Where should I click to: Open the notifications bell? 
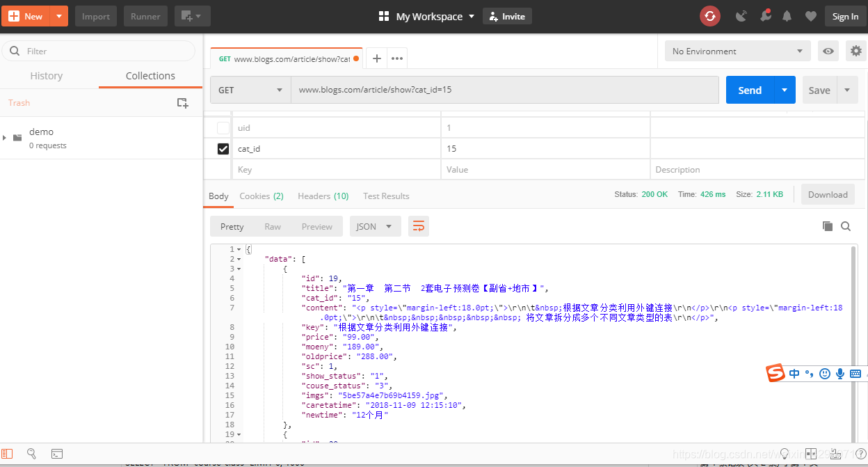coord(787,16)
